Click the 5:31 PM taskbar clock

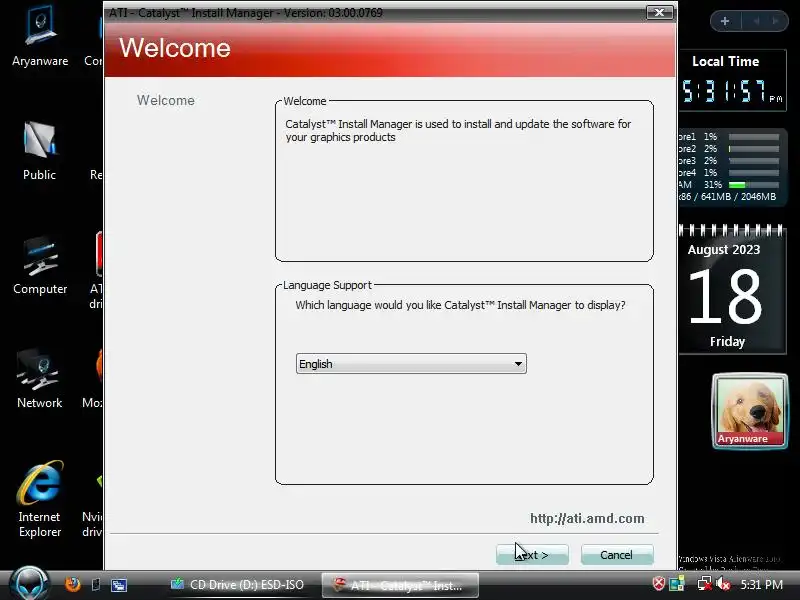(x=761, y=584)
